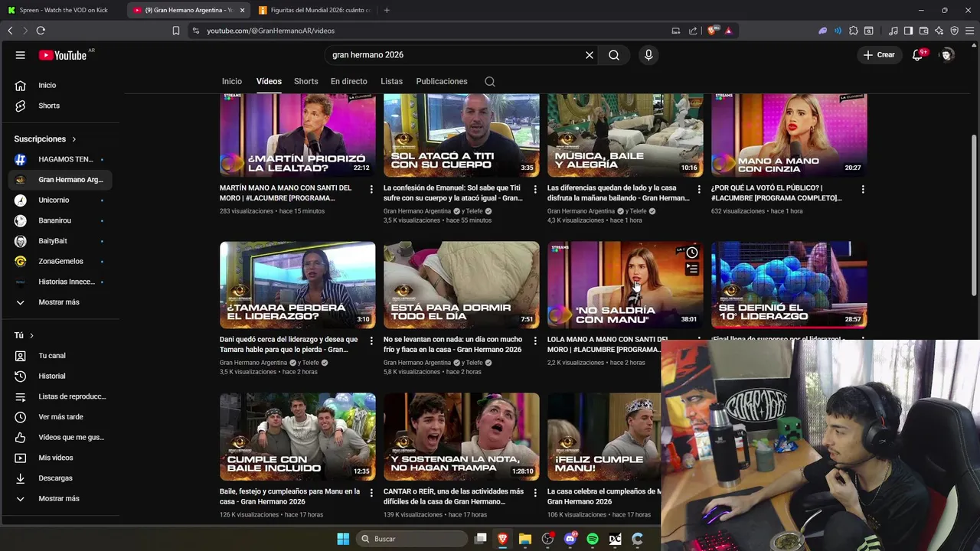Open the browser main menu icon

tap(969, 31)
